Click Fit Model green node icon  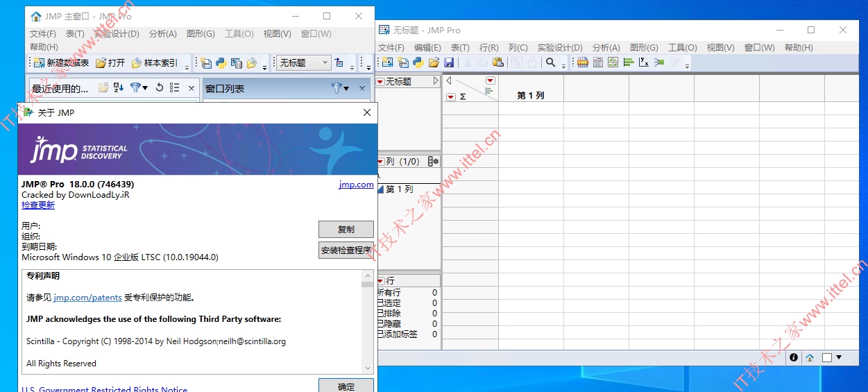pyautogui.click(x=658, y=62)
